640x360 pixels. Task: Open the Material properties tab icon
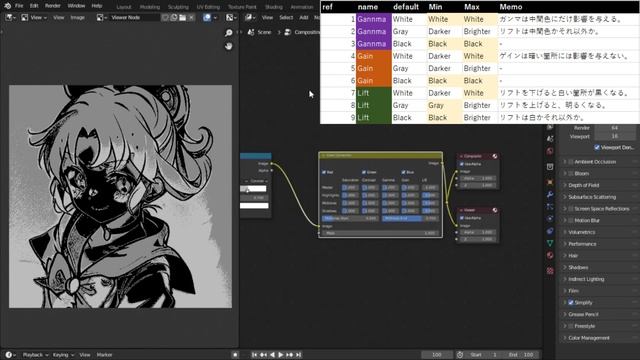[x=550, y=256]
